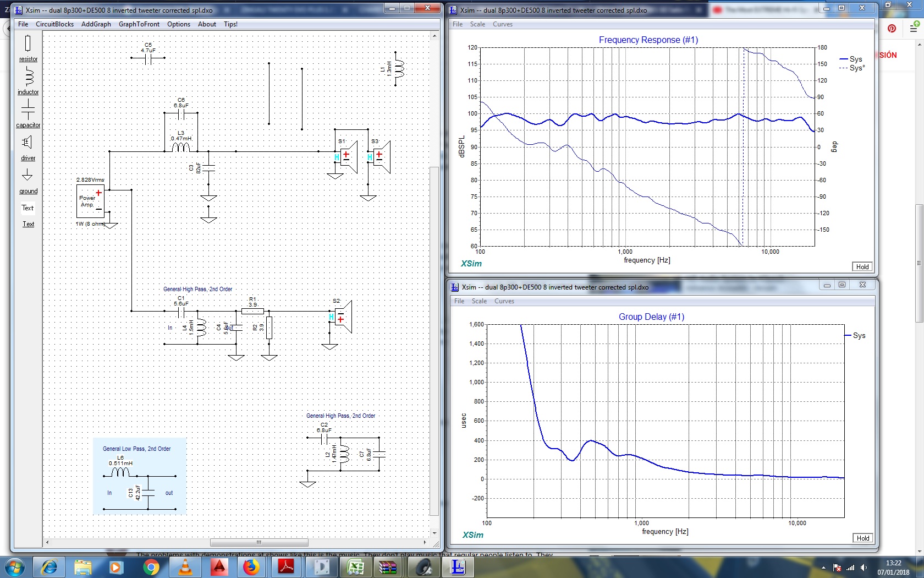
Task: Open Curves menu in Frequency Response window
Action: (503, 24)
